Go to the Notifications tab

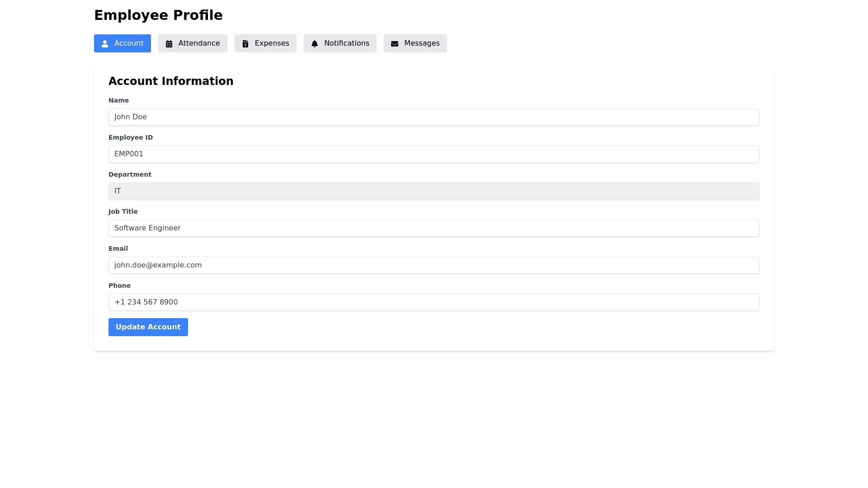[x=346, y=43]
